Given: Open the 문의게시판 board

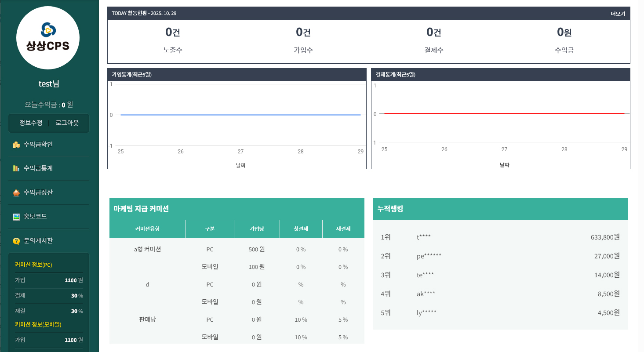Looking at the screenshot, I should 38,241.
